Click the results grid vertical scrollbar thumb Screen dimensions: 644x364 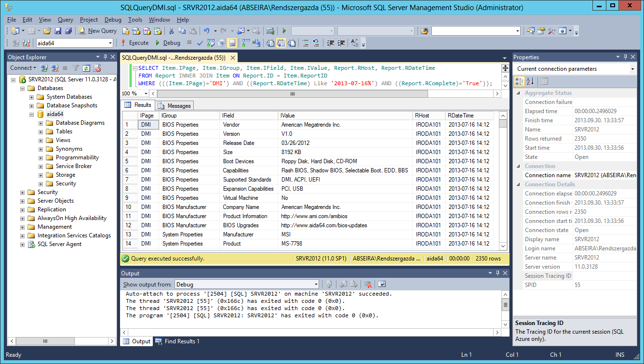point(503,124)
